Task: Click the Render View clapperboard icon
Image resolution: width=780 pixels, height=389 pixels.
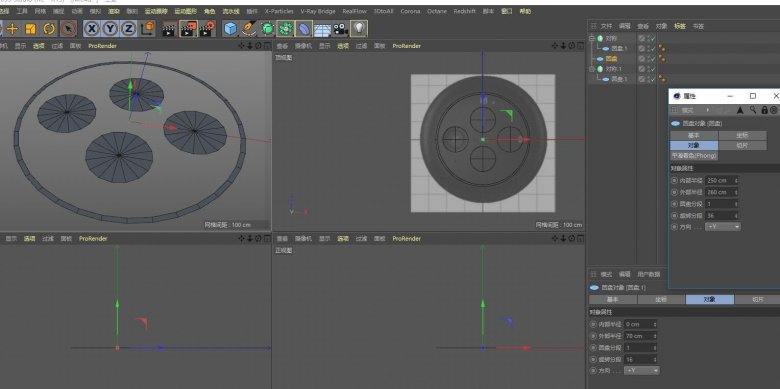Action: coord(169,29)
